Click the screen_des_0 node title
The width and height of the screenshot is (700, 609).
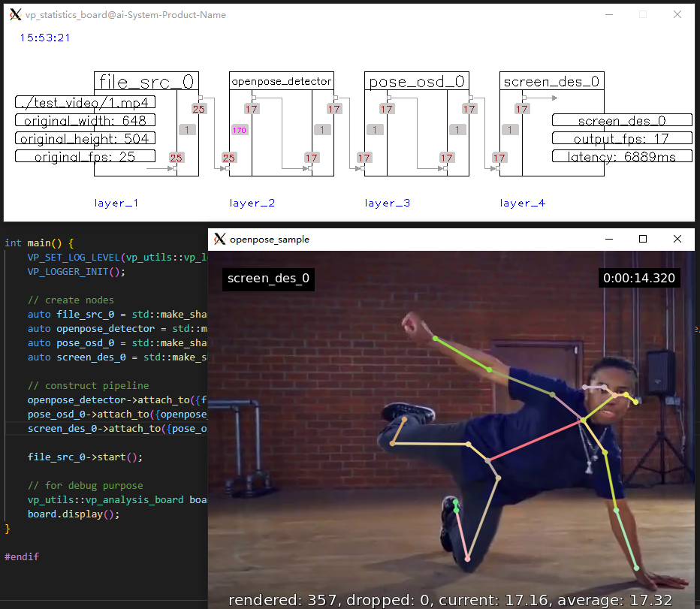point(551,81)
